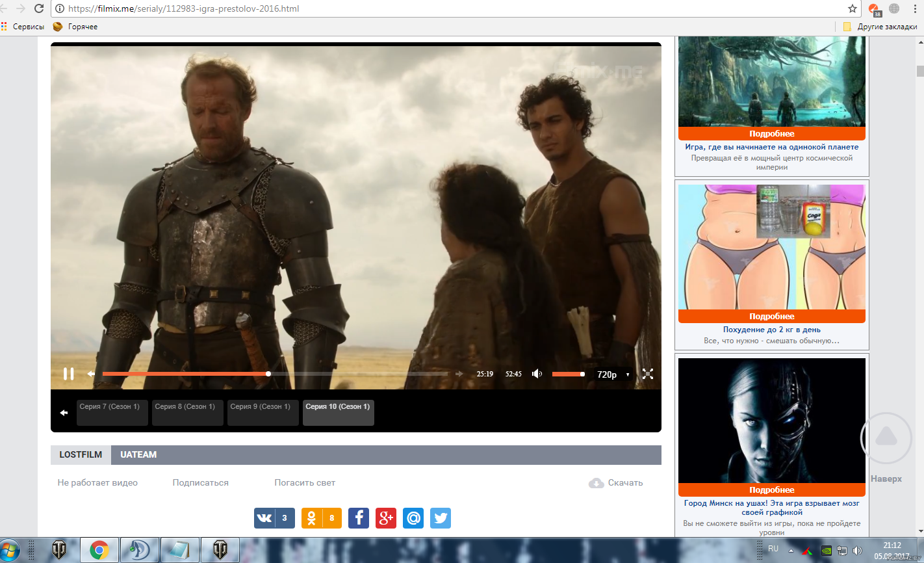Share via Mail.ru @ icon

[413, 518]
